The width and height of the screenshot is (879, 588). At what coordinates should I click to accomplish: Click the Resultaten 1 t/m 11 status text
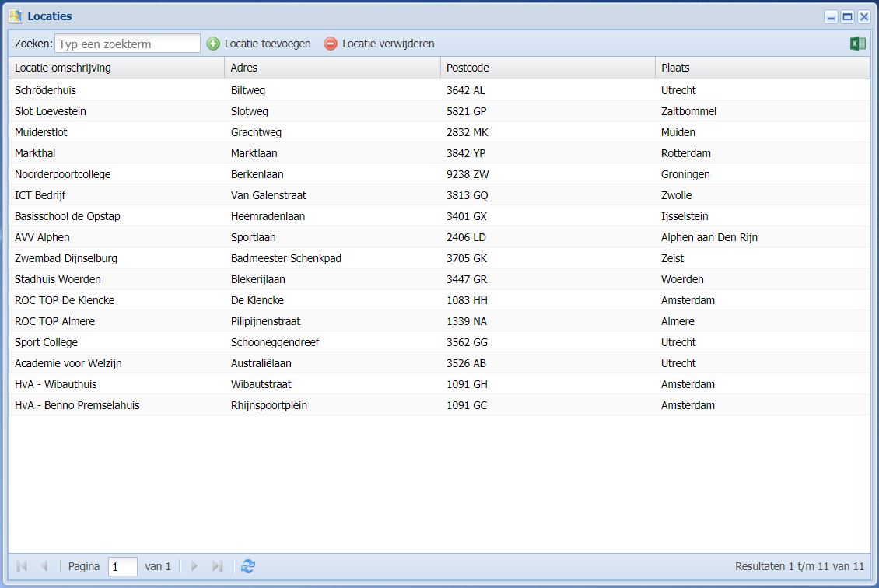click(x=800, y=566)
